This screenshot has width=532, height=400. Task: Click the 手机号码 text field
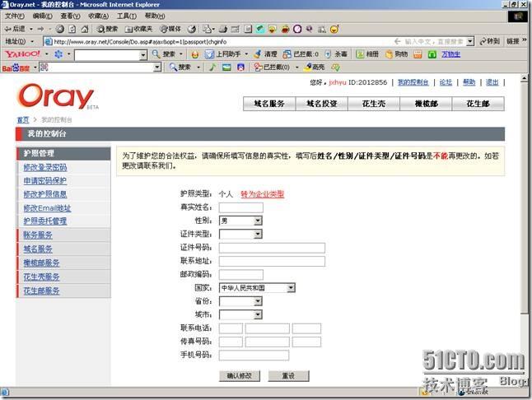tap(254, 356)
